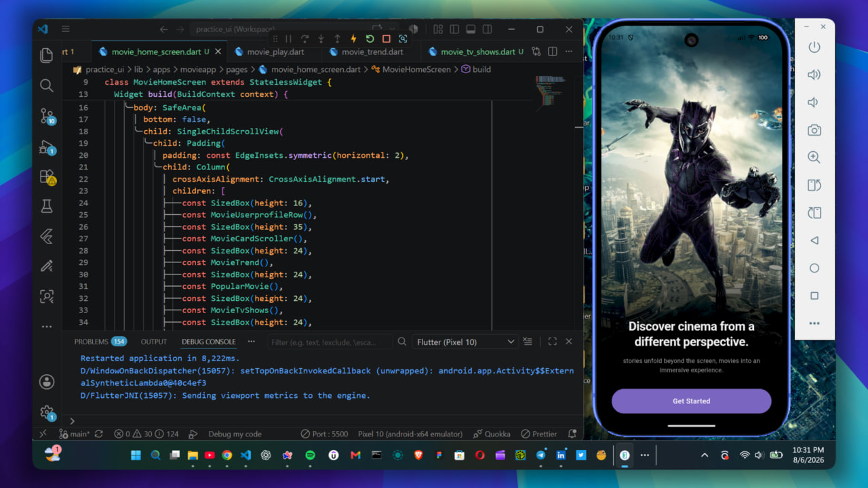The width and height of the screenshot is (868, 488).
Task: Open Run and Debug view
Action: tap(47, 146)
